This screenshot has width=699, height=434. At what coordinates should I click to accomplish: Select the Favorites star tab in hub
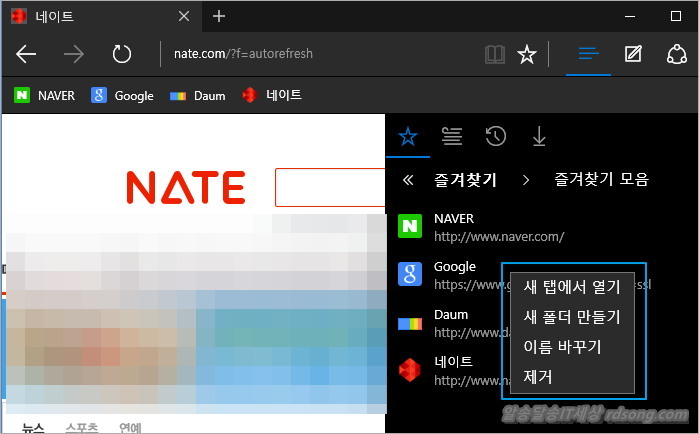click(407, 137)
